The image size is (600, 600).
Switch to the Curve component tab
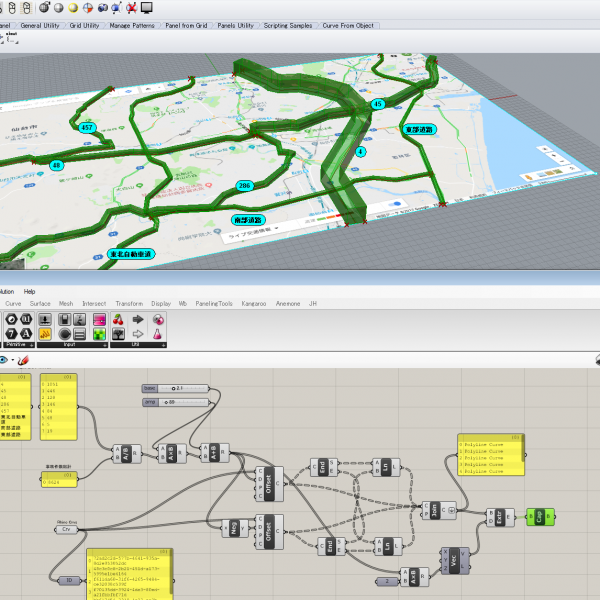13,303
